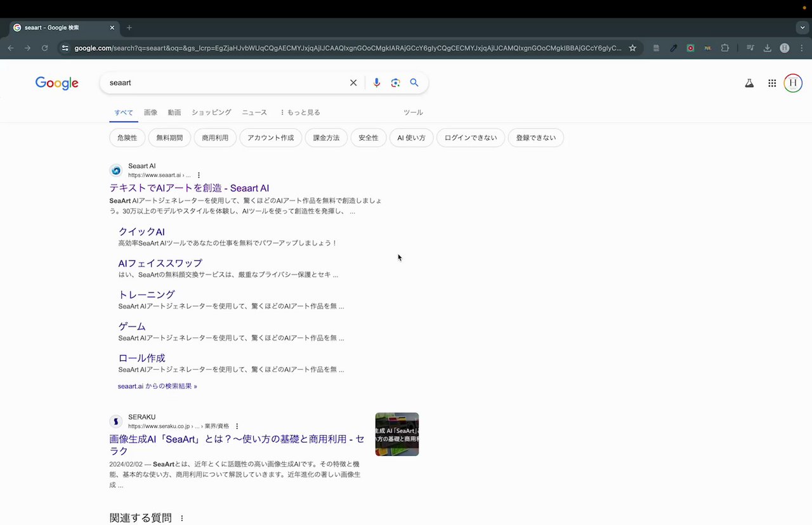Viewport: 812px width, 525px height.
Task: Start voice search with microphone icon
Action: click(x=377, y=83)
